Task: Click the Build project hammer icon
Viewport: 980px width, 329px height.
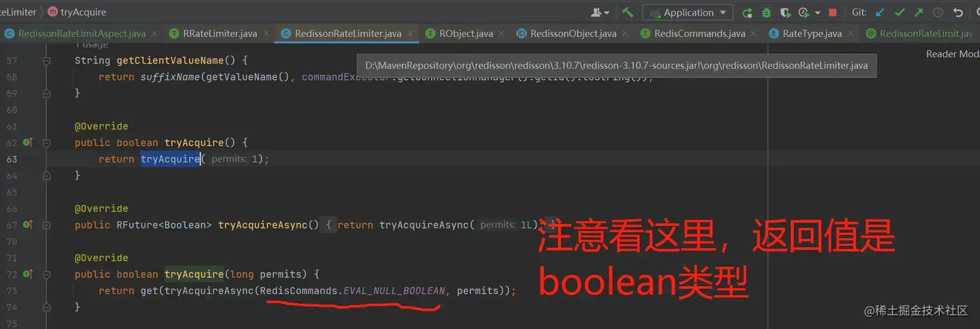Action: pos(627,12)
